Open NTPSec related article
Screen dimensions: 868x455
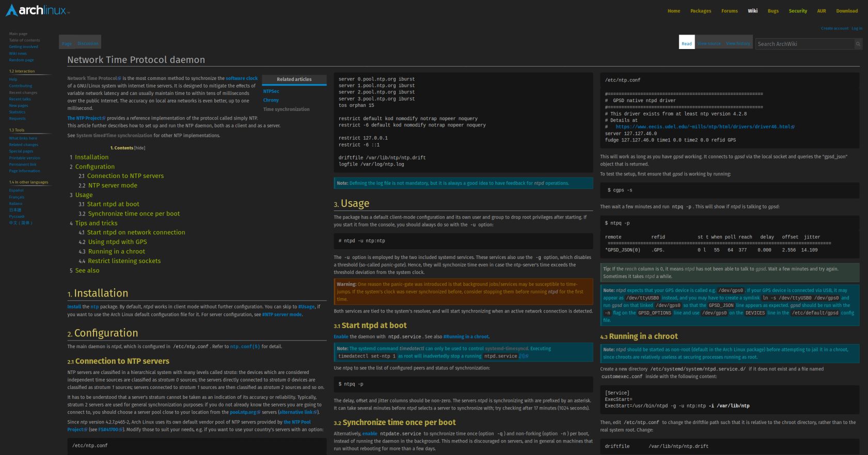tap(271, 91)
